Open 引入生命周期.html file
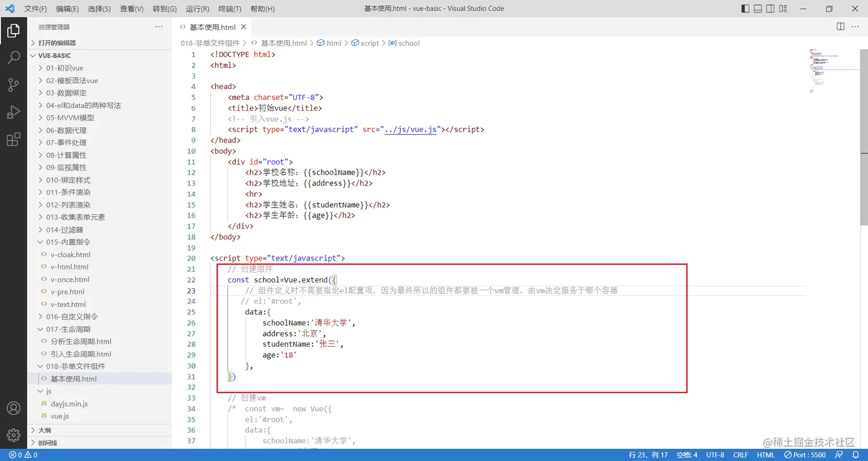This screenshot has width=868, height=461. click(x=99, y=354)
